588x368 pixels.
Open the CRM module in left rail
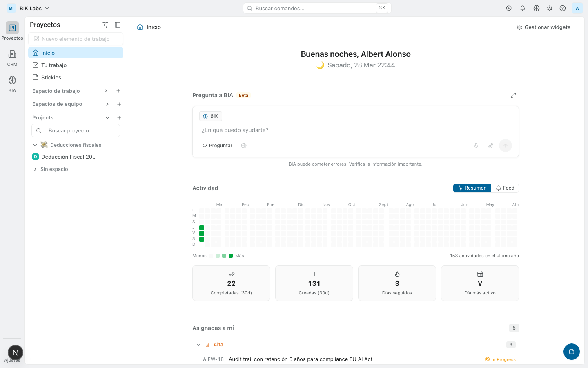tap(12, 58)
